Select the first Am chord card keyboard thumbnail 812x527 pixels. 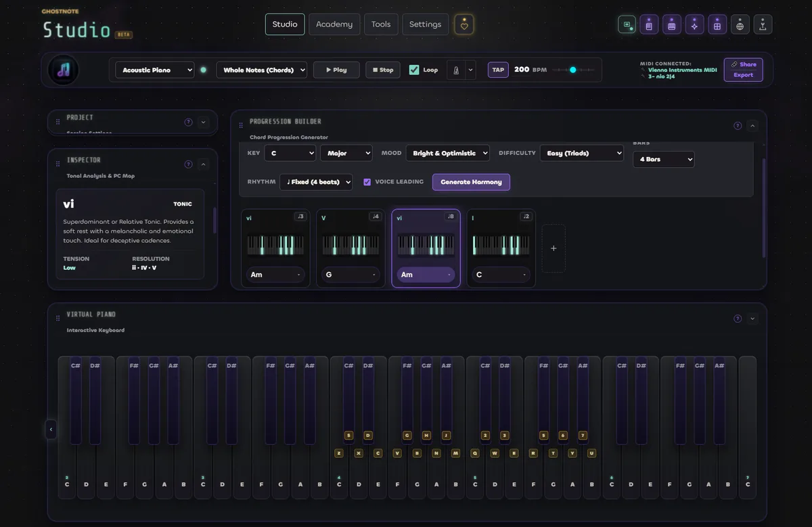(x=275, y=245)
